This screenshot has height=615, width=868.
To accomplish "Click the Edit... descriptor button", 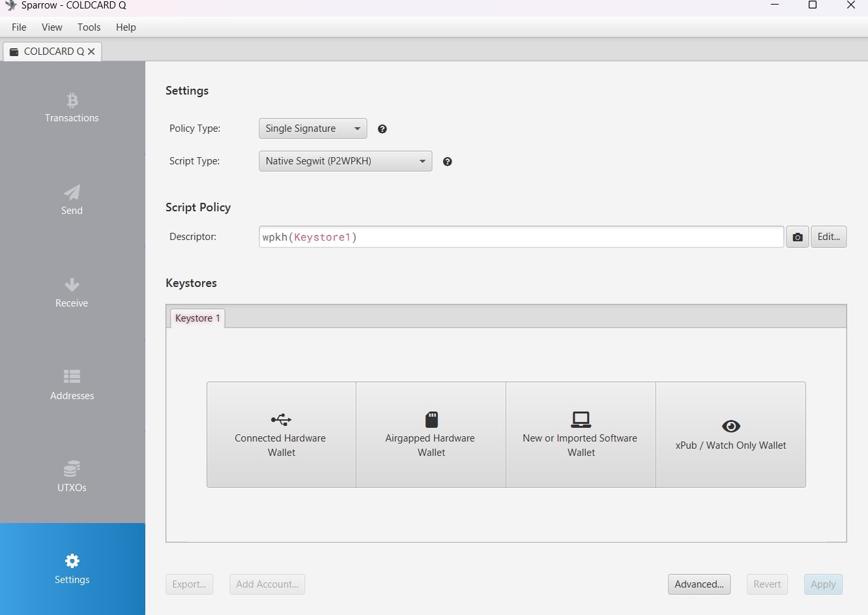I will click(829, 237).
